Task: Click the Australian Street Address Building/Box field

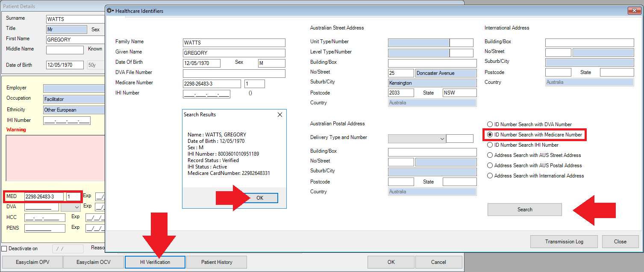Action: point(432,63)
